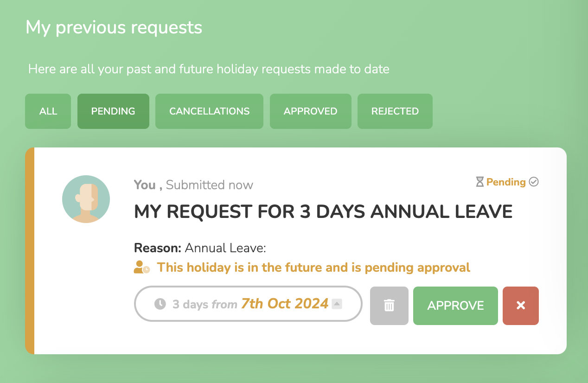Image resolution: width=588 pixels, height=383 pixels.
Task: Click the trash delete icon button
Action: tap(389, 306)
